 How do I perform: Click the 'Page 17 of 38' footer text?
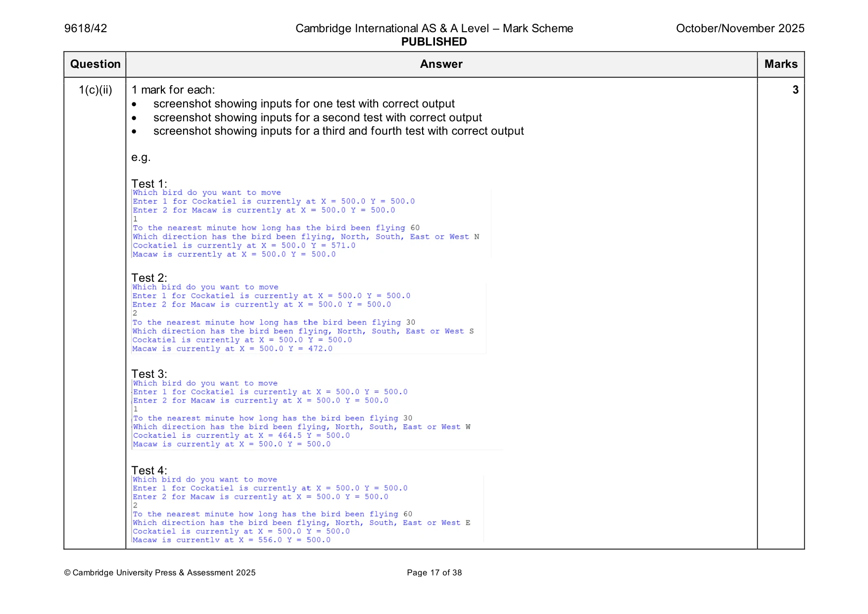[434, 573]
